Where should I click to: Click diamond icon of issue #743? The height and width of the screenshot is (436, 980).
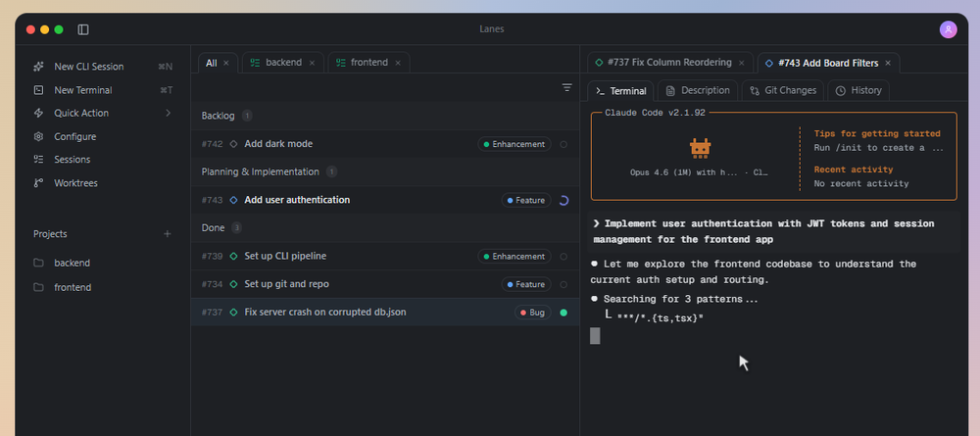coord(234,201)
